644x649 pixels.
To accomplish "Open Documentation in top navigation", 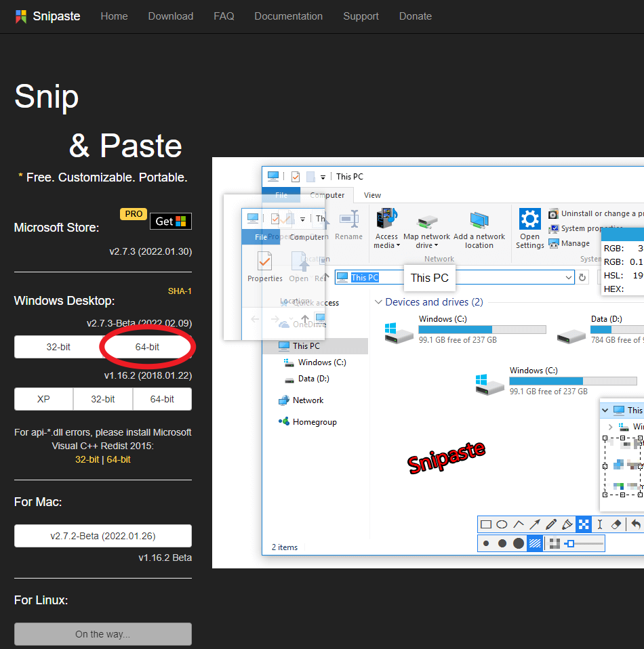I will click(289, 16).
